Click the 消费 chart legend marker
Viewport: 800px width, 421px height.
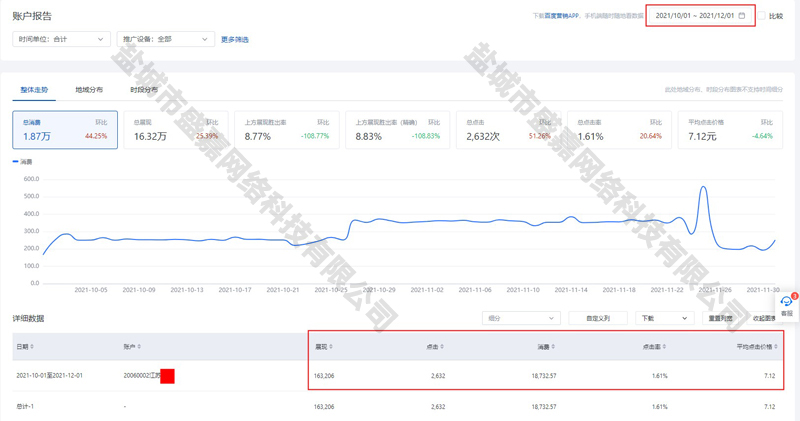pos(16,161)
